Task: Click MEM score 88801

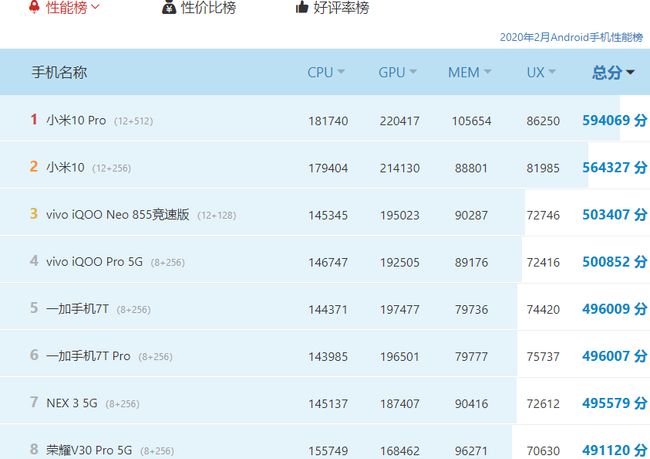Action: pyautogui.click(x=471, y=168)
